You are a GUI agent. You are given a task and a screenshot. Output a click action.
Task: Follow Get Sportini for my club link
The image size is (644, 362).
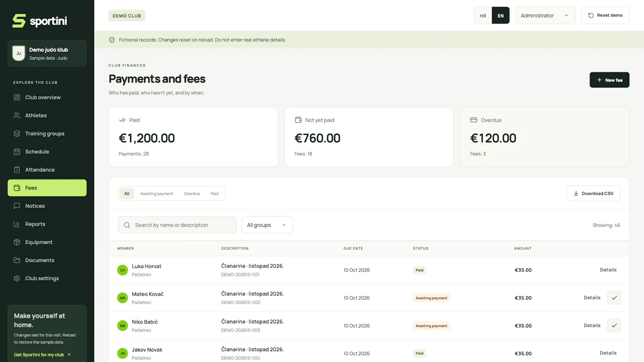coord(42,355)
